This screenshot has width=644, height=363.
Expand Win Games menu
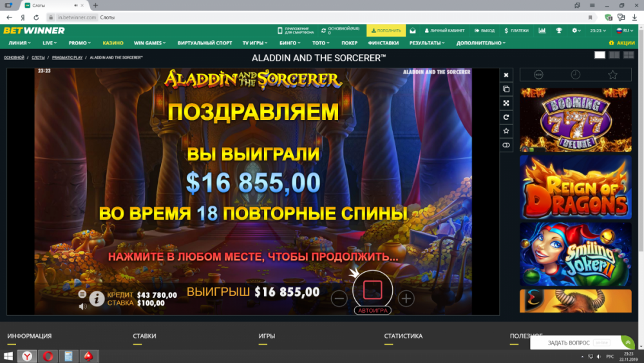click(149, 43)
